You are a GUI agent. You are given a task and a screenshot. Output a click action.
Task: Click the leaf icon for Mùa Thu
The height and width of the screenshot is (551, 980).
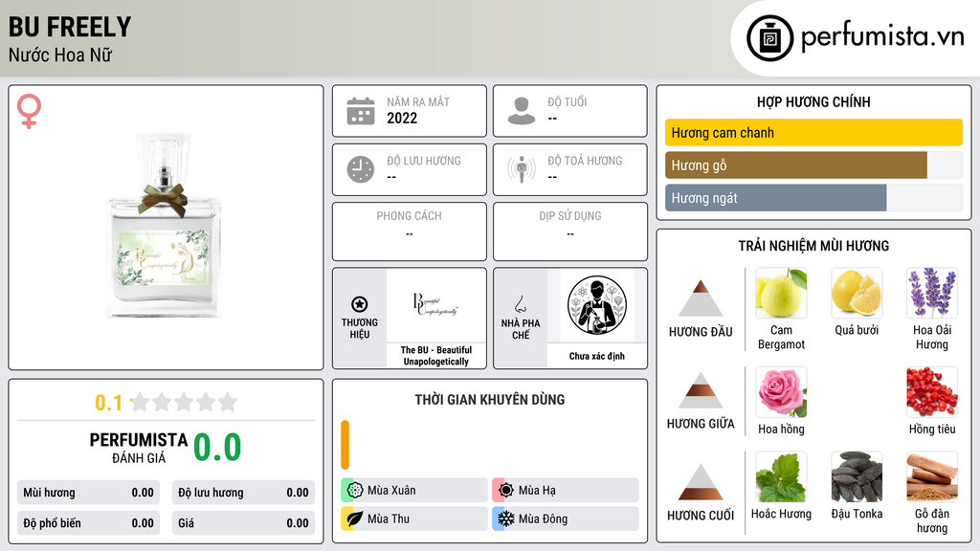(355, 518)
